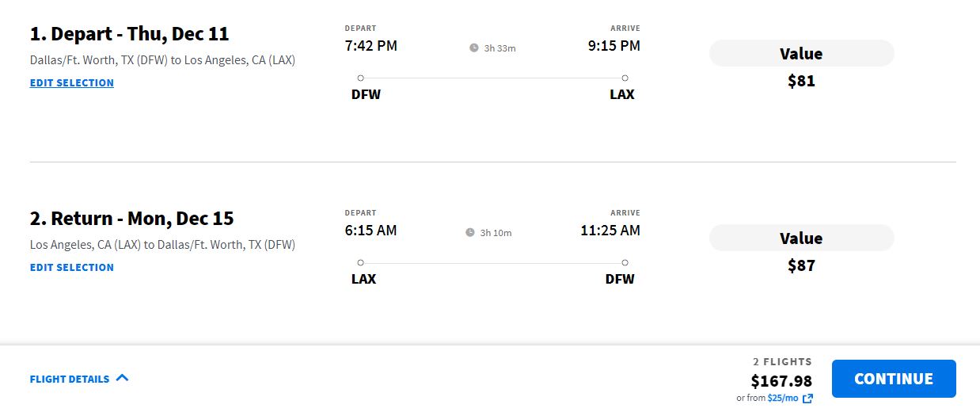Click the LAX arrival dot on departing flight

tap(625, 78)
